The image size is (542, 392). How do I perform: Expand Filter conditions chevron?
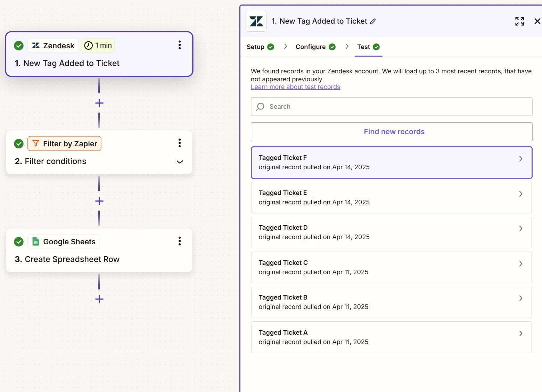[x=180, y=162]
